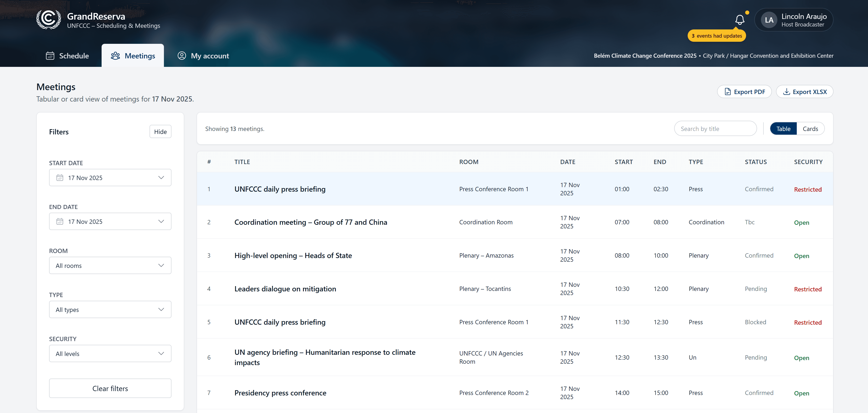
Task: Open the Start Date dropdown
Action: [110, 178]
